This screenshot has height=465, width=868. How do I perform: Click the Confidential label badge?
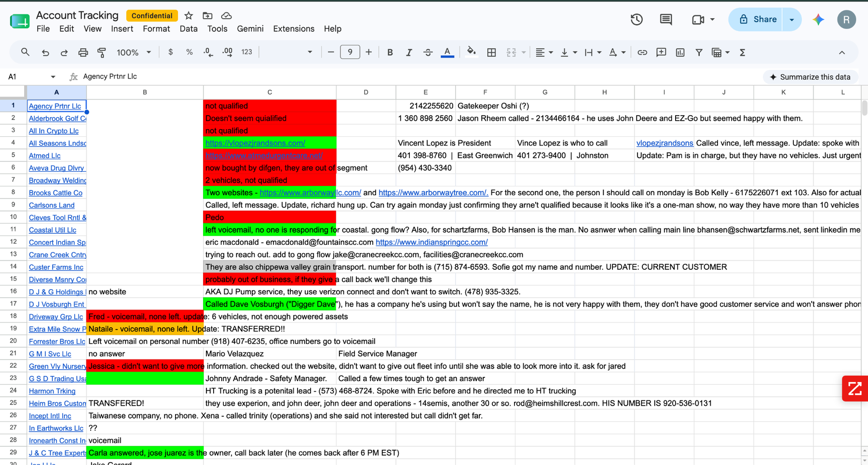click(152, 15)
